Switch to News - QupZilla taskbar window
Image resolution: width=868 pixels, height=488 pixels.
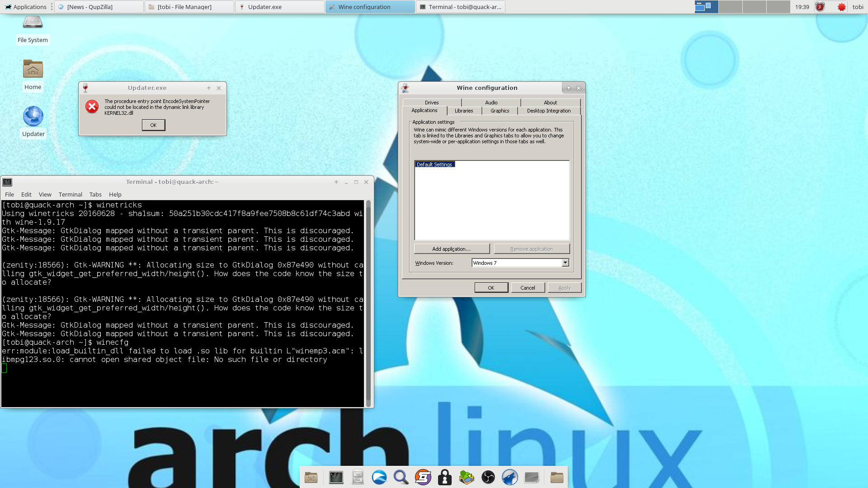pos(99,7)
